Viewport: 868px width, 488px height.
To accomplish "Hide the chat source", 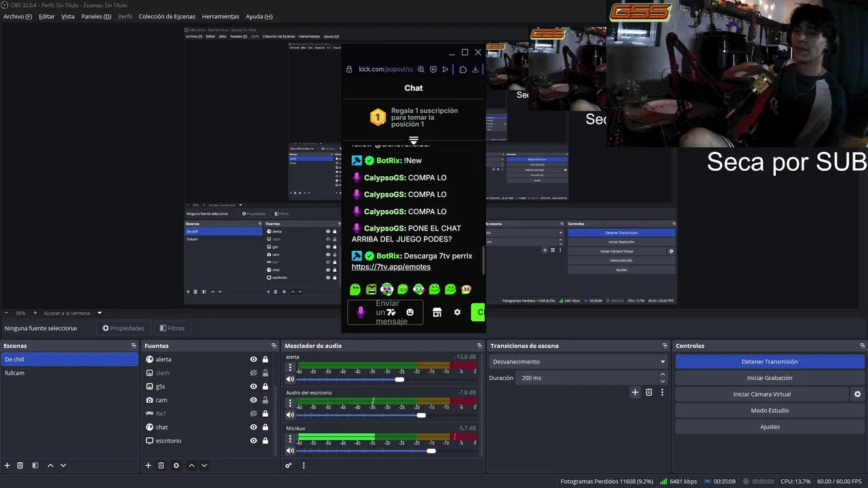I will (254, 427).
